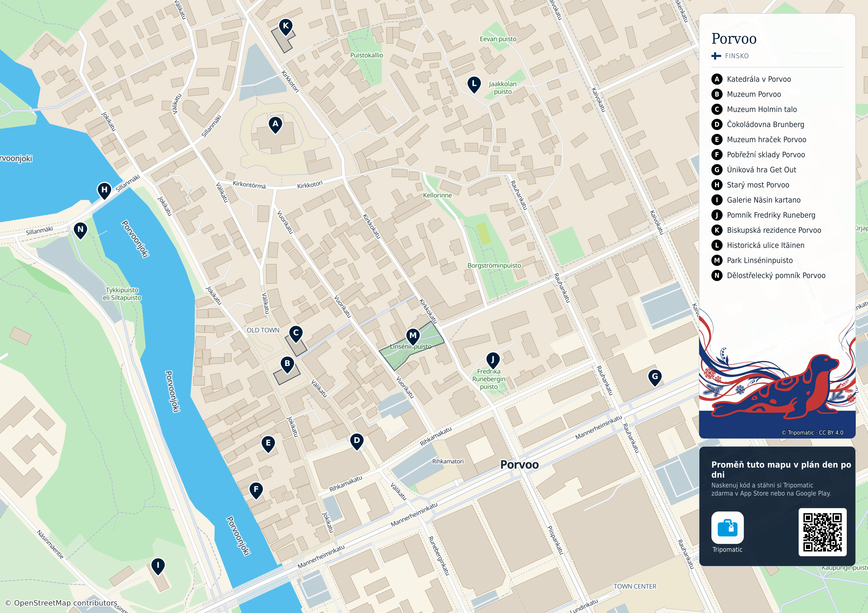Select legend entry Muzeum hraček Porvoo
This screenshot has height=613, width=868.
click(759, 140)
